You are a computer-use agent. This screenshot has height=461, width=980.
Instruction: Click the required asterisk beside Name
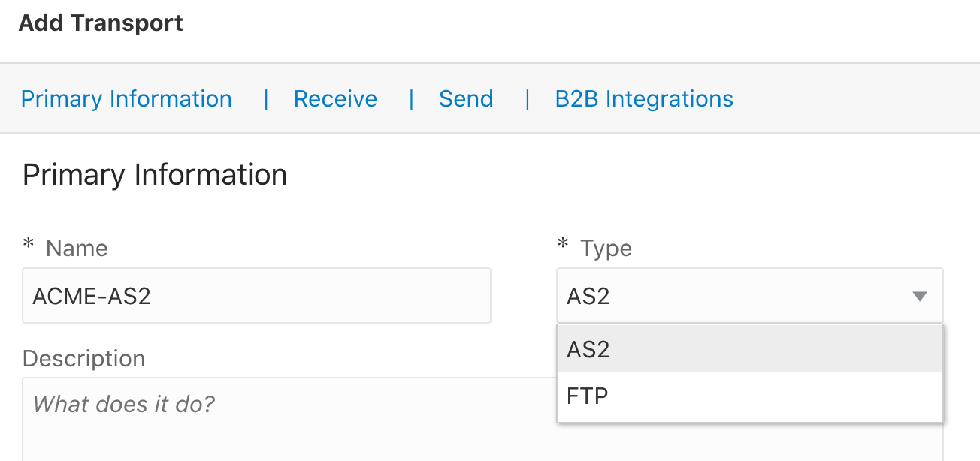click(x=29, y=246)
